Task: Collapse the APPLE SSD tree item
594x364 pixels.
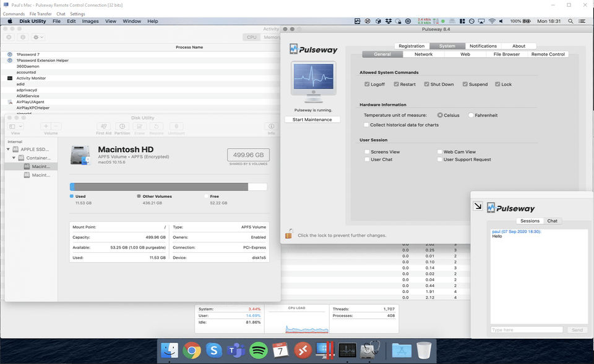Action: pos(8,149)
